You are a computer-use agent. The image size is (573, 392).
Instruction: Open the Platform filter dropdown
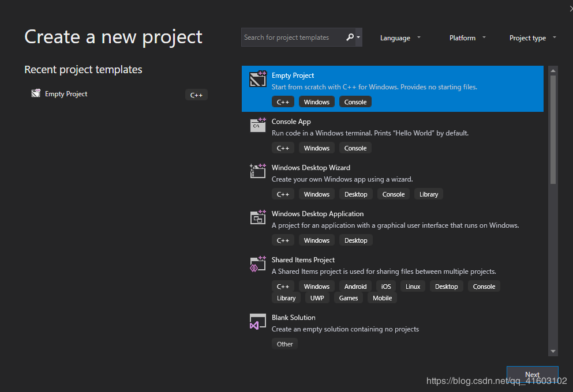(x=467, y=38)
